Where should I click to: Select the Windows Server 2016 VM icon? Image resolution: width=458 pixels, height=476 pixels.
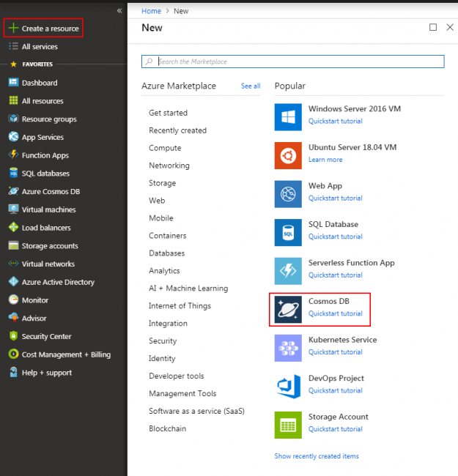288,116
